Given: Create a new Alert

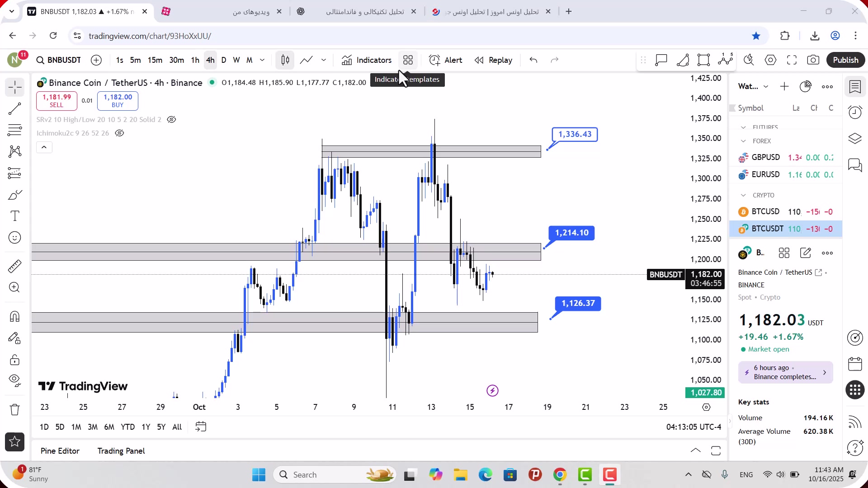Looking at the screenshot, I should [x=446, y=60].
